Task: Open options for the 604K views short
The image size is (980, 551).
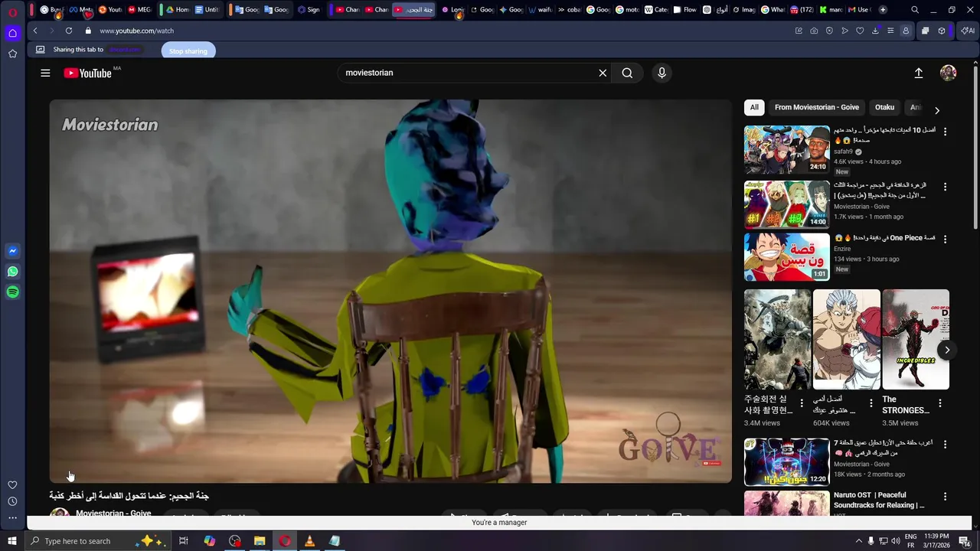Action: point(871,403)
